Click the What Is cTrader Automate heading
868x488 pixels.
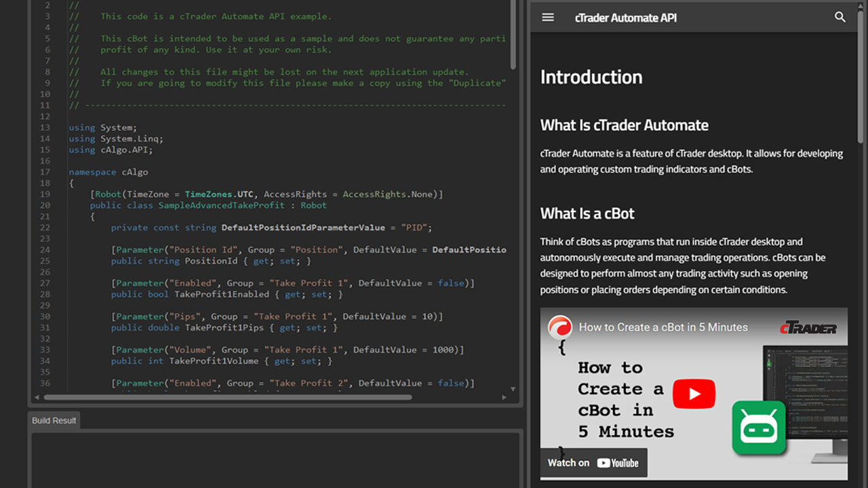click(x=625, y=125)
